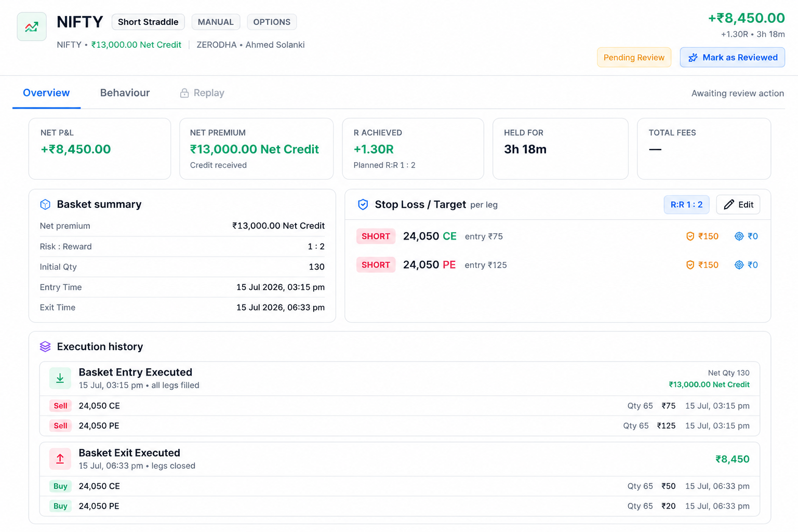Click the stop-loss shield icon in 24,050 CE row

click(690, 236)
